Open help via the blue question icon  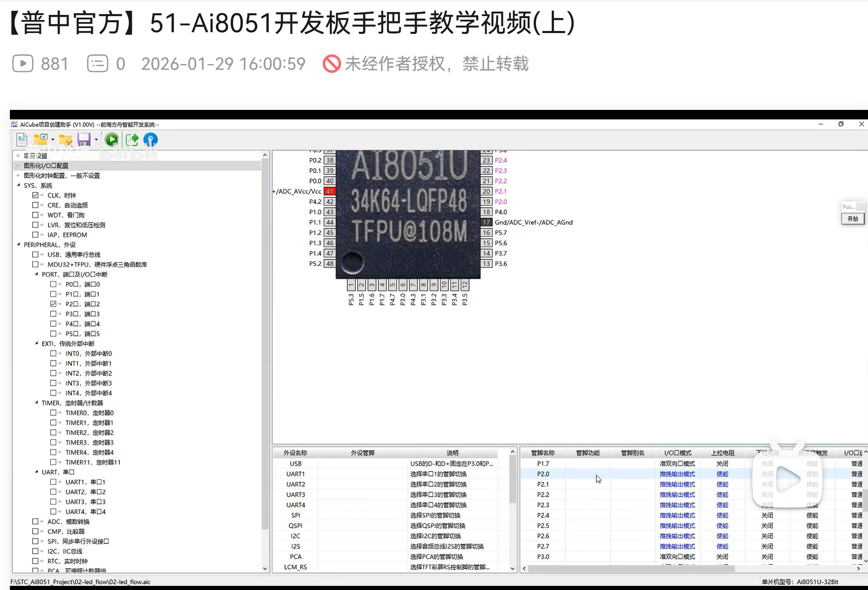[x=150, y=140]
